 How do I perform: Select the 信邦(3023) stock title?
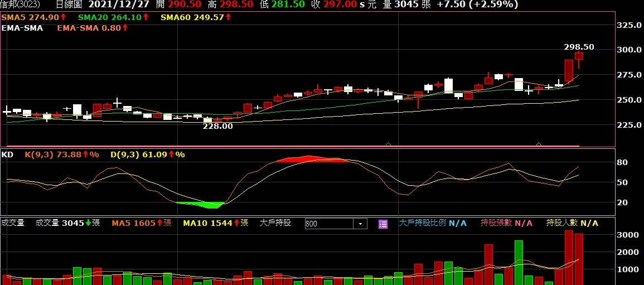pyautogui.click(x=20, y=4)
